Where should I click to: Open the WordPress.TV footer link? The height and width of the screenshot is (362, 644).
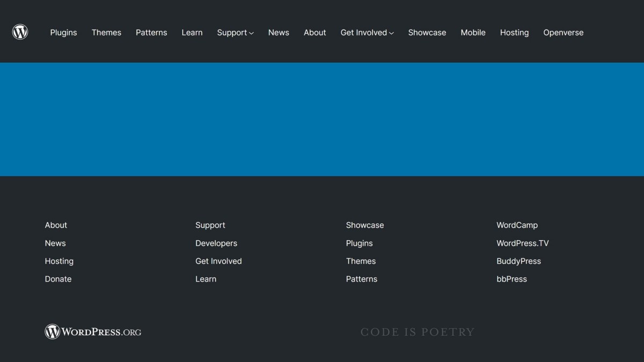pos(522,243)
